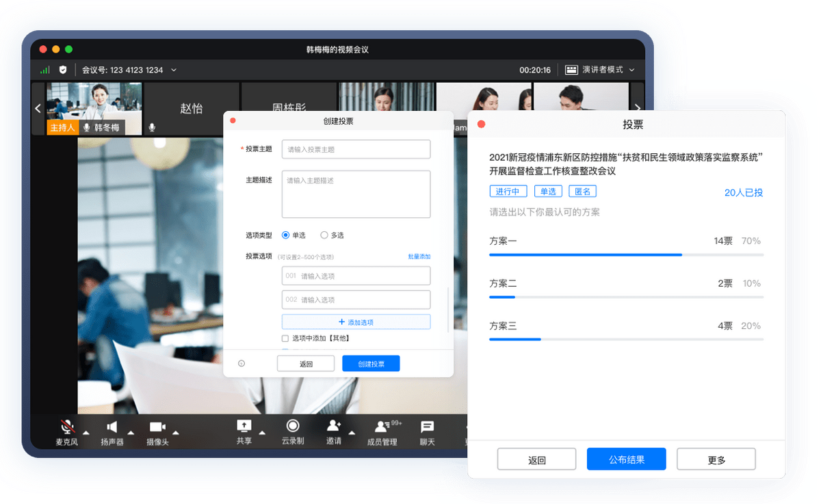This screenshot has height=504, width=821.
Task: Expand the meeting number dropdown arrow
Action: [x=174, y=70]
